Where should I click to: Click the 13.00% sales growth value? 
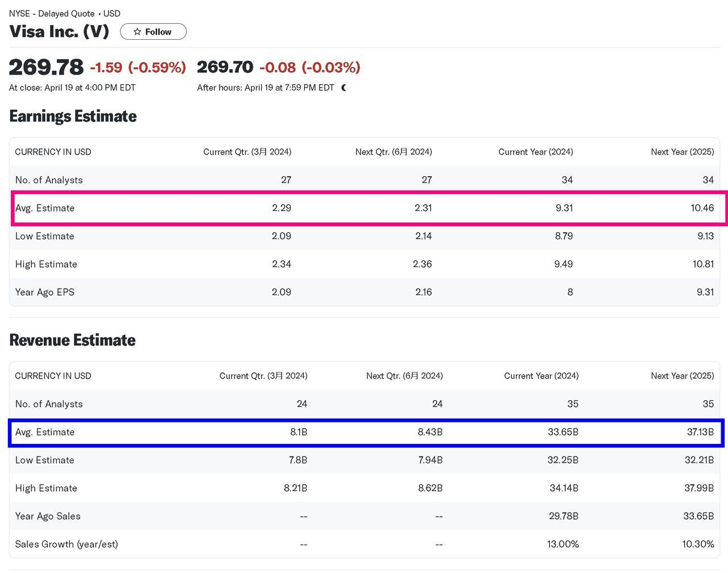tap(562, 544)
